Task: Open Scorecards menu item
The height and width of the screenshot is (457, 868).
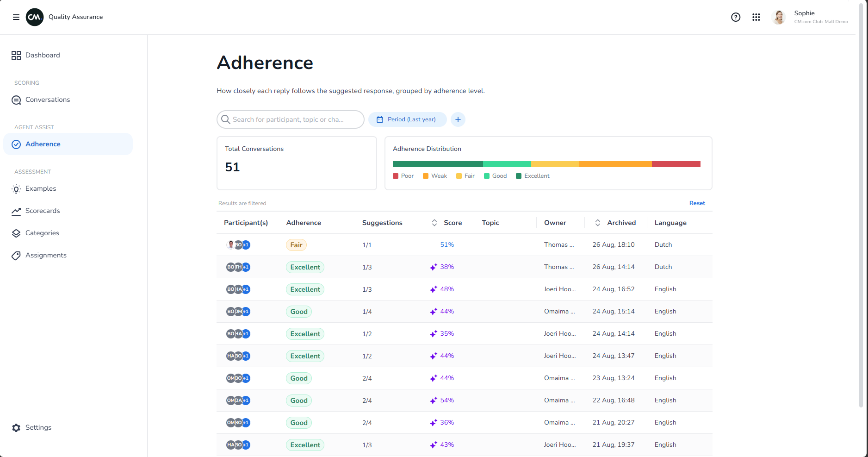Action: pyautogui.click(x=68, y=211)
